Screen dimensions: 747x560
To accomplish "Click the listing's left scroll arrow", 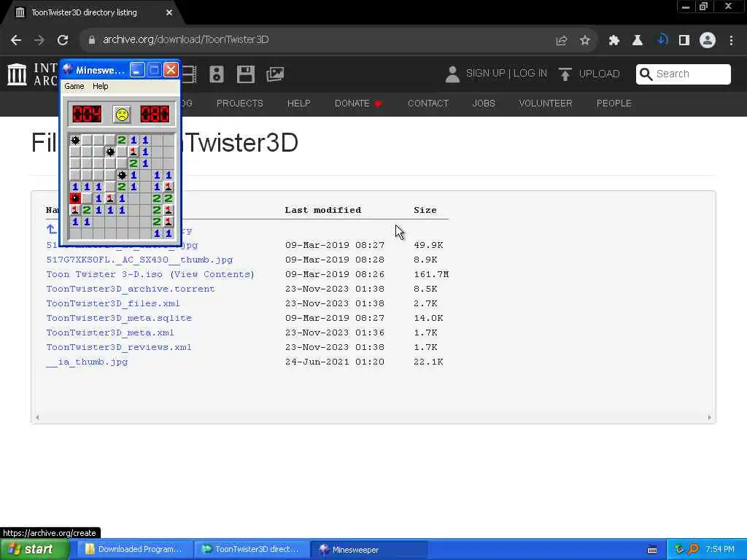I will 37,418.
